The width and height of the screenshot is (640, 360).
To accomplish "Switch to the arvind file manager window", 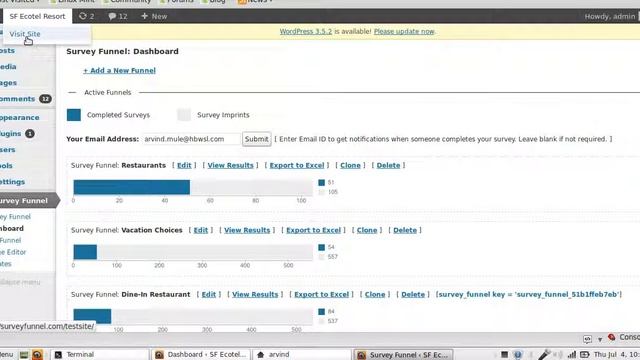I will (301, 354).
